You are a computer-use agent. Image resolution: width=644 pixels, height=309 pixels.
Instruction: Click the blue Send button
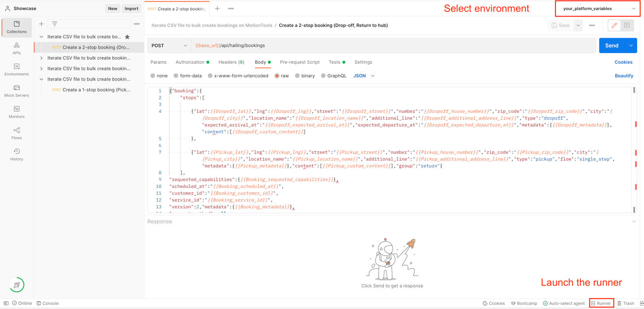pos(611,46)
